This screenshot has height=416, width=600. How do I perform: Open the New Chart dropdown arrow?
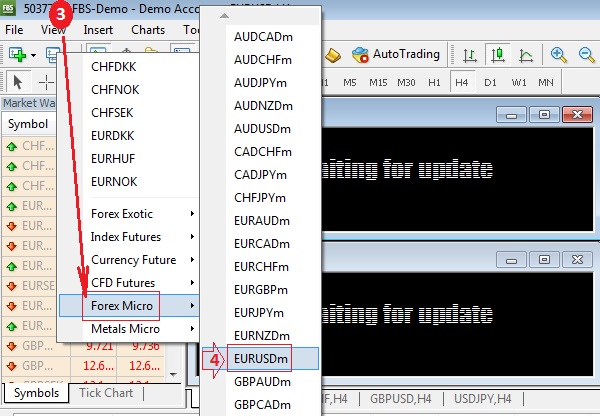point(34,55)
